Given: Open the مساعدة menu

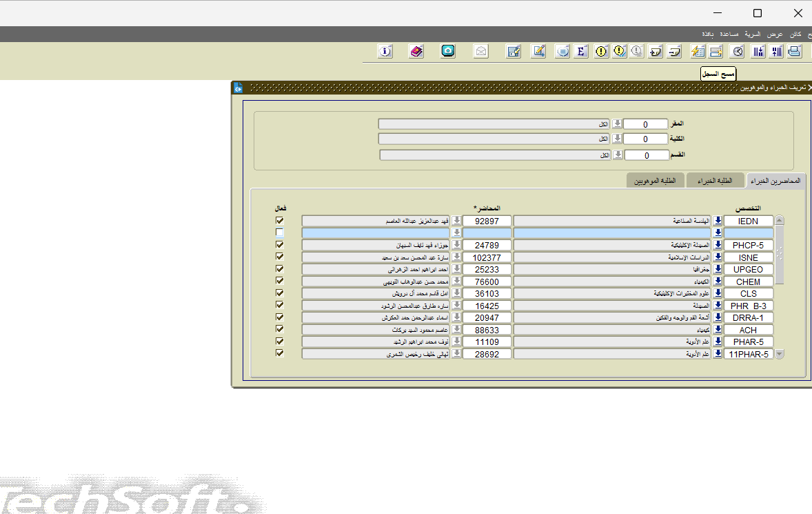Looking at the screenshot, I should pyautogui.click(x=729, y=34).
